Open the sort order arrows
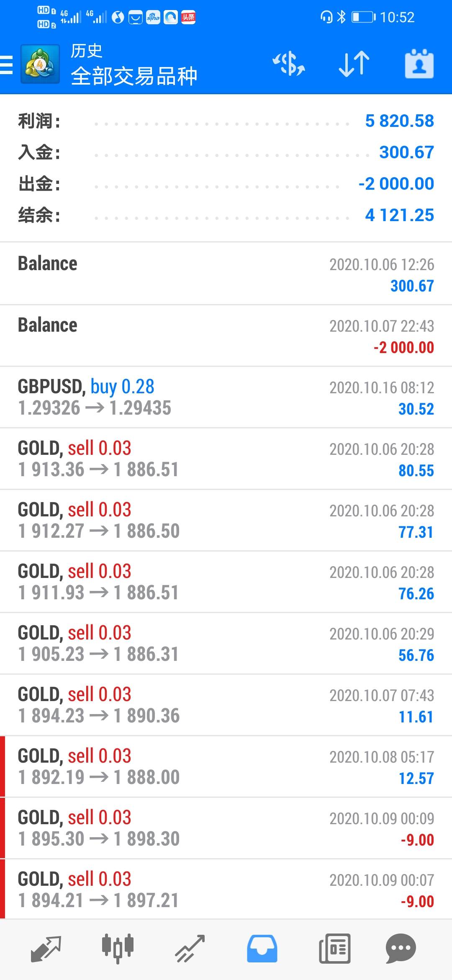The width and height of the screenshot is (452, 980). [x=354, y=64]
